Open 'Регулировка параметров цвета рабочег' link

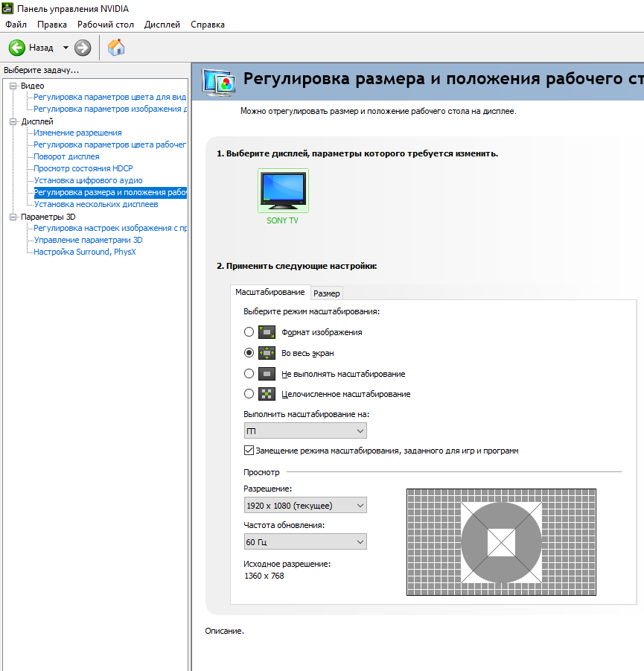point(110,144)
